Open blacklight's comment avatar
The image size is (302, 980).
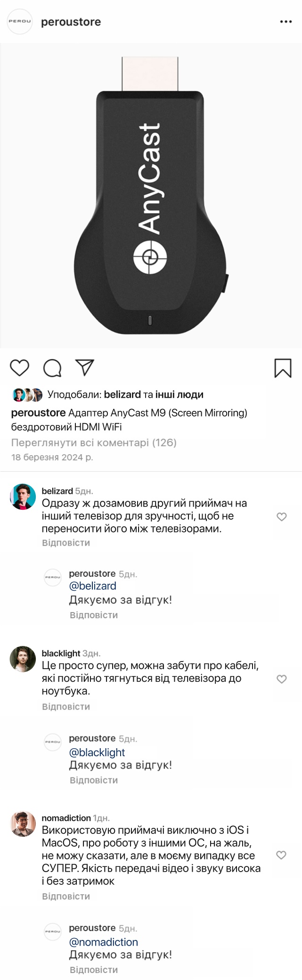(x=23, y=659)
